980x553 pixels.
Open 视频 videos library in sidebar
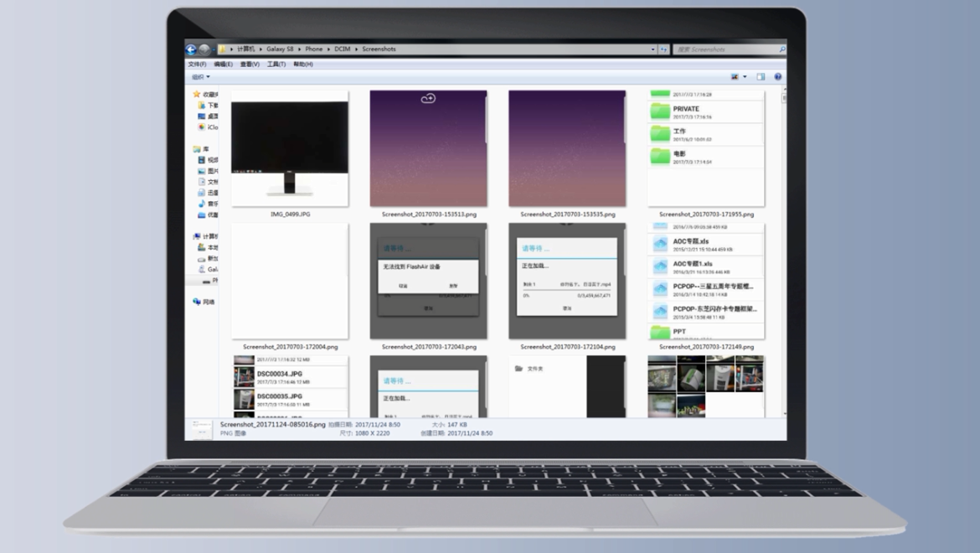[208, 160]
